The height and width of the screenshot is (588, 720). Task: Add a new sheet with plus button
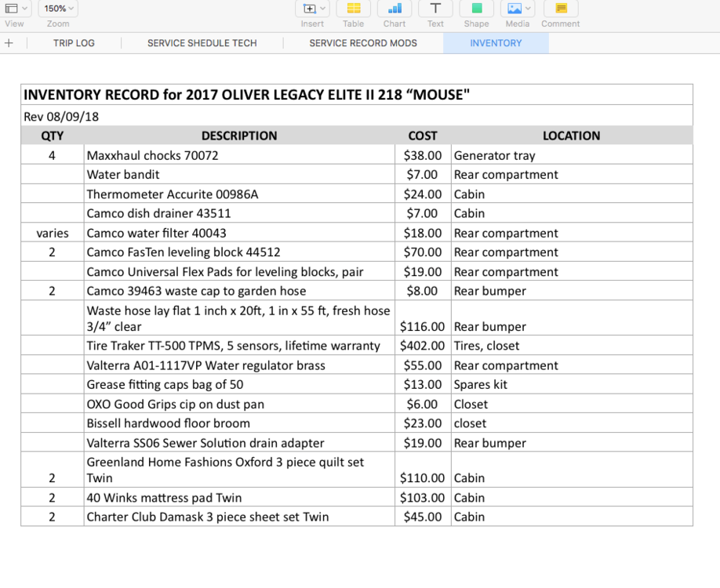point(9,43)
